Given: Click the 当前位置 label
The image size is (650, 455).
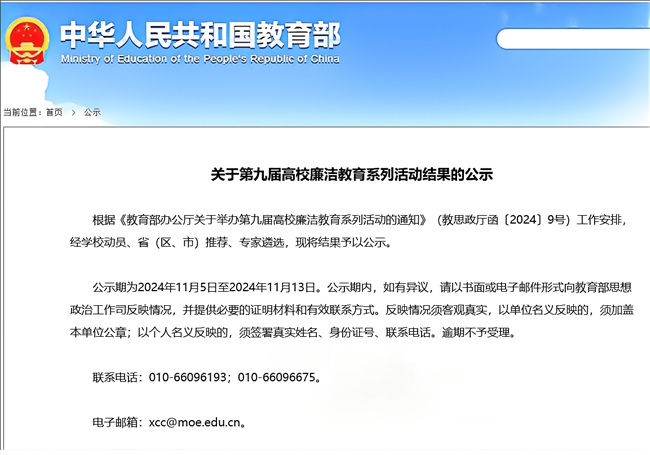Looking at the screenshot, I should (21, 112).
